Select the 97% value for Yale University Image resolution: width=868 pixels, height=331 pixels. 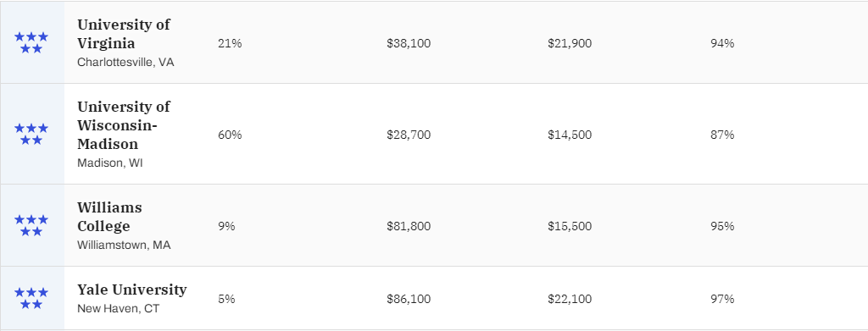pyautogui.click(x=722, y=299)
